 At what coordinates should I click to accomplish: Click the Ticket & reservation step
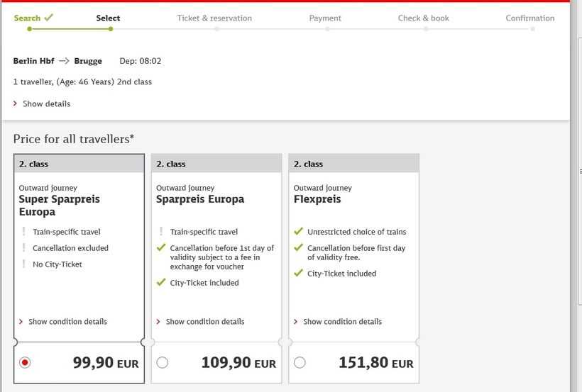tap(214, 18)
